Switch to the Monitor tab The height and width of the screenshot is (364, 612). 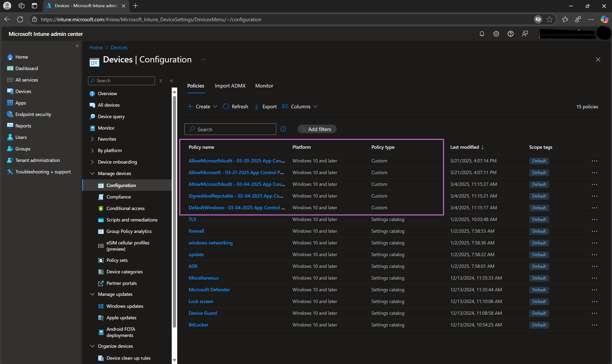[x=264, y=86]
